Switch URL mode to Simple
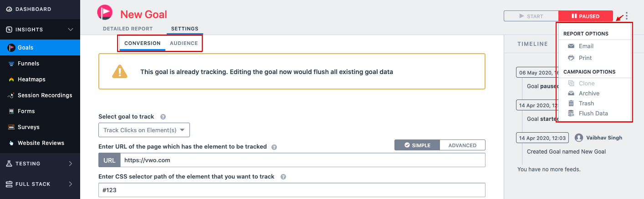This screenshot has width=644, height=199. [x=417, y=145]
